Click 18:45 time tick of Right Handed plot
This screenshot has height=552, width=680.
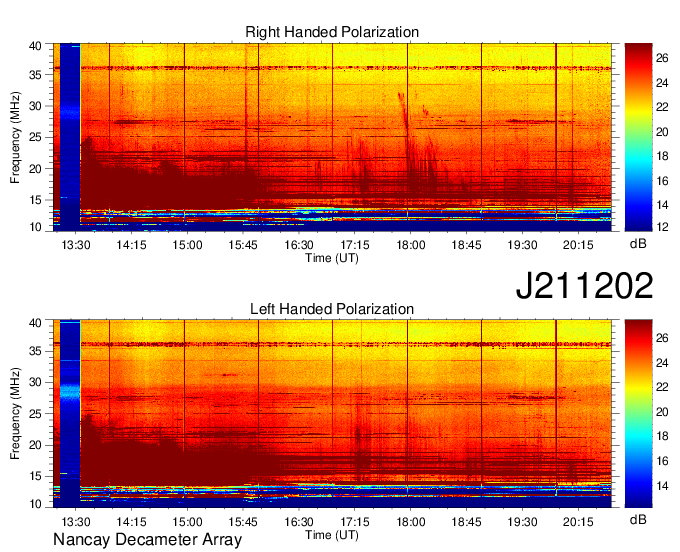(x=466, y=245)
